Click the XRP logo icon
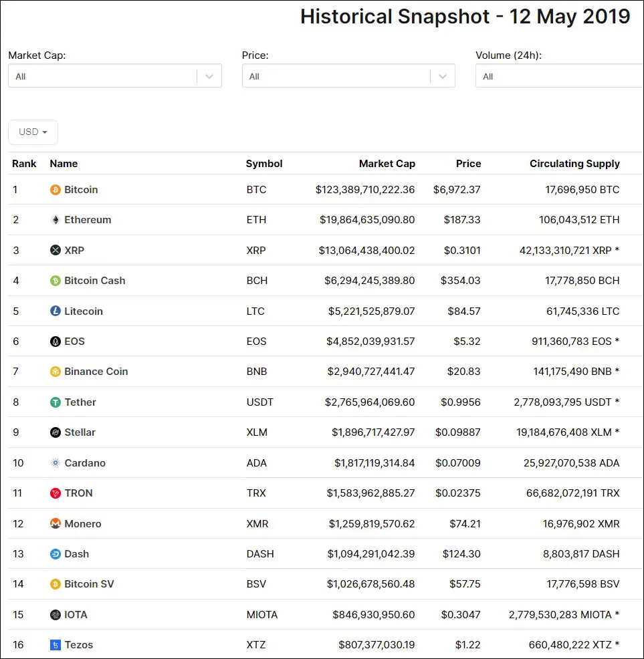 click(55, 250)
